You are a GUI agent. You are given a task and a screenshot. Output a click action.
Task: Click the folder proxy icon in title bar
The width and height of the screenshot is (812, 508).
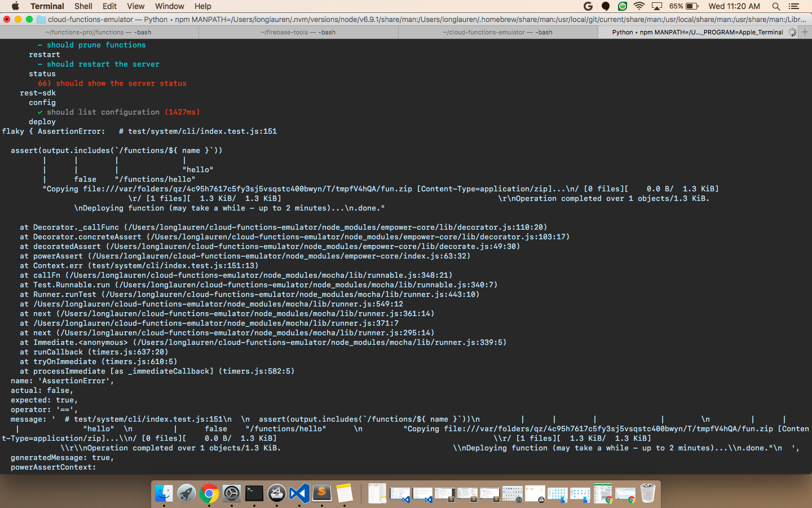tap(41, 19)
